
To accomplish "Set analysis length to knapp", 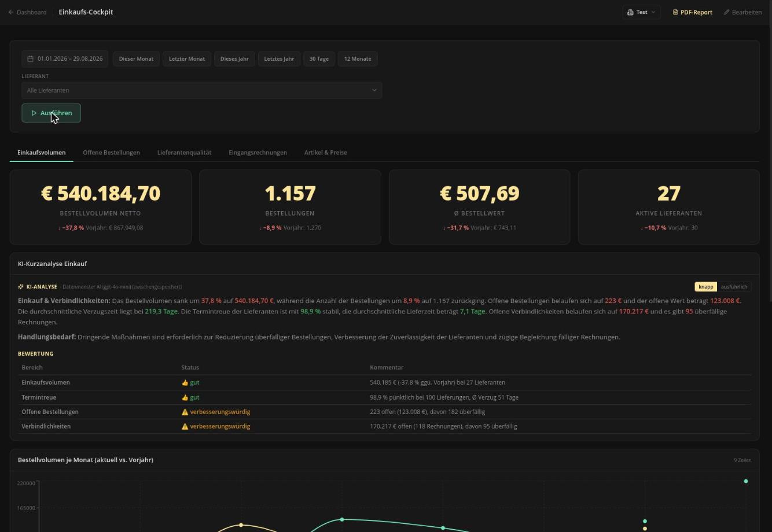I will [x=706, y=287].
